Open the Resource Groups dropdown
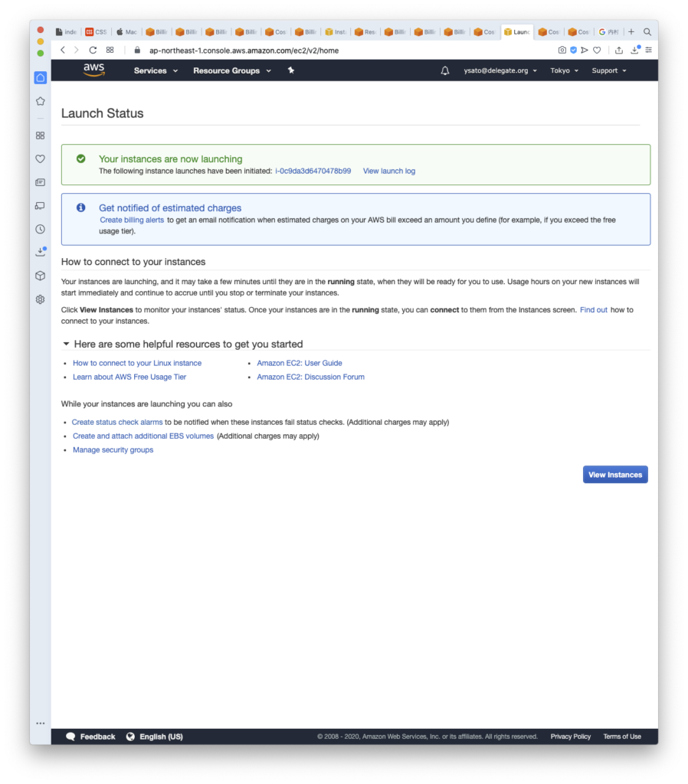The height and width of the screenshot is (784, 688). (x=231, y=70)
